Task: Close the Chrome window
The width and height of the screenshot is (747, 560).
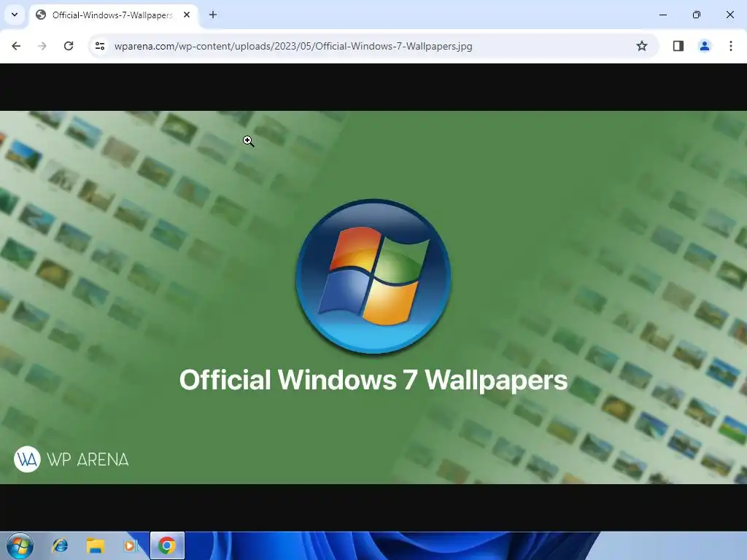Action: point(729,15)
